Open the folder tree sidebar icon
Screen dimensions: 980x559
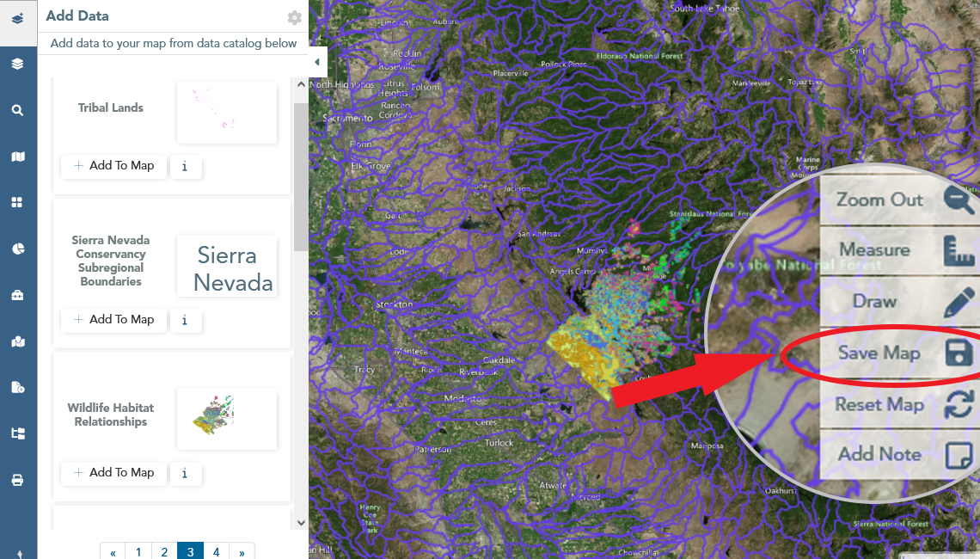tap(17, 433)
